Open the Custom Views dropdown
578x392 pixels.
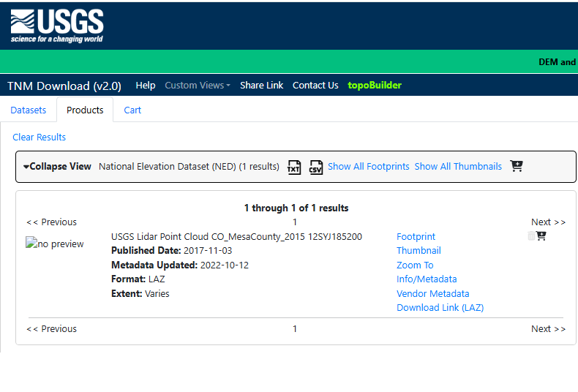197,85
